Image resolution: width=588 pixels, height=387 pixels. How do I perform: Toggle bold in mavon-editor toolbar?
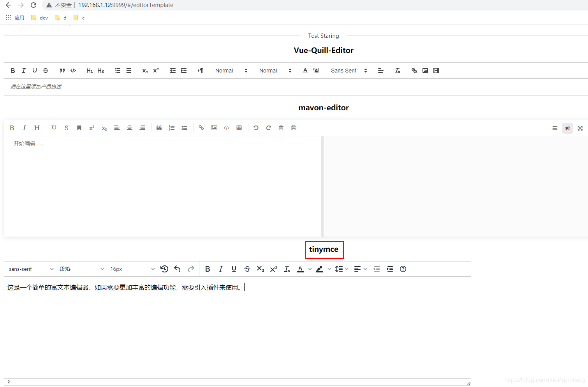point(12,128)
